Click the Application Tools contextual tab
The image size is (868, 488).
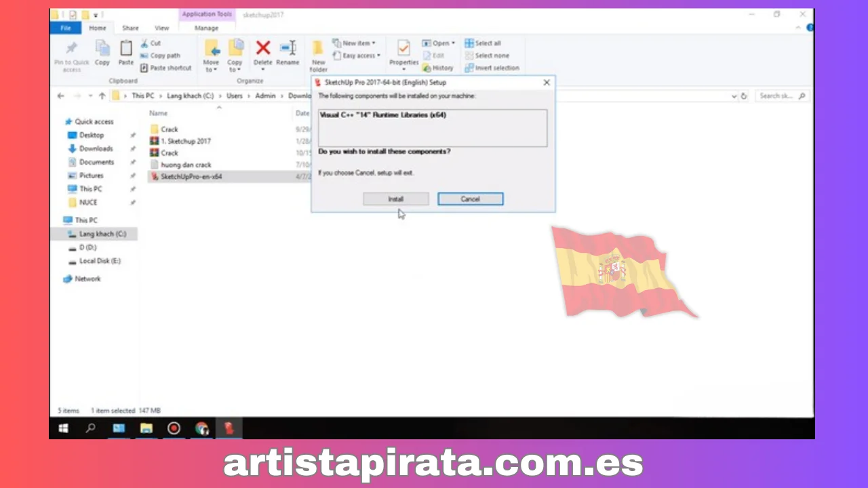[206, 14]
